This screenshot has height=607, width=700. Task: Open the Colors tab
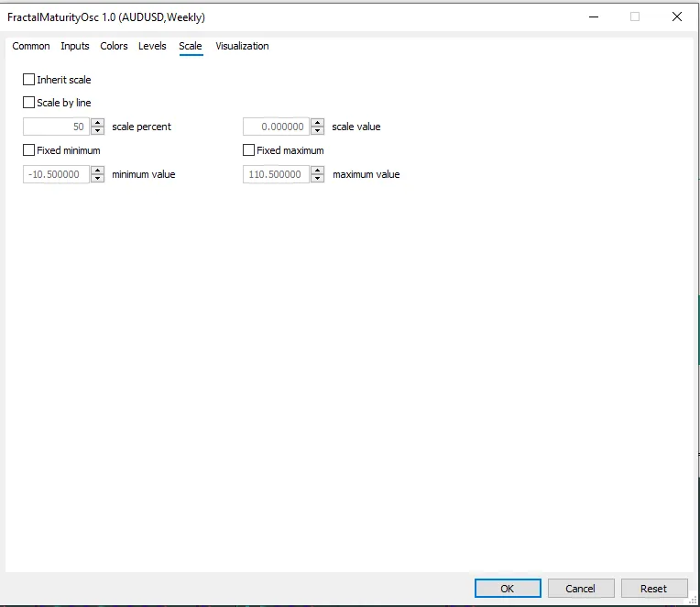click(x=114, y=46)
